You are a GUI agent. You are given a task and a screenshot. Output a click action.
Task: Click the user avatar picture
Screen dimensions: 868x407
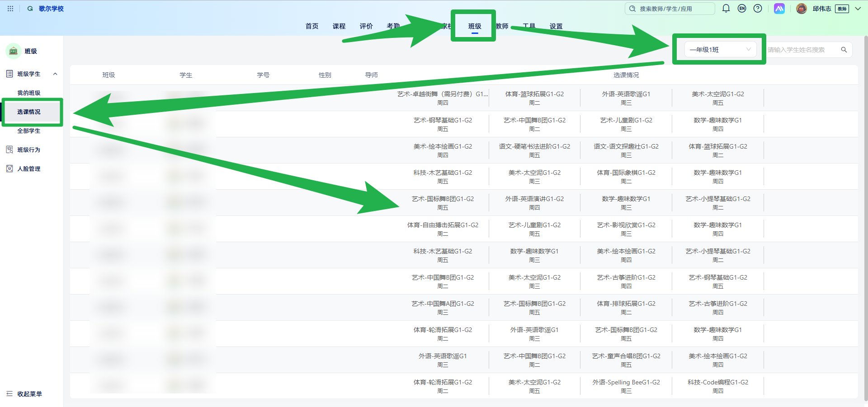click(x=802, y=9)
